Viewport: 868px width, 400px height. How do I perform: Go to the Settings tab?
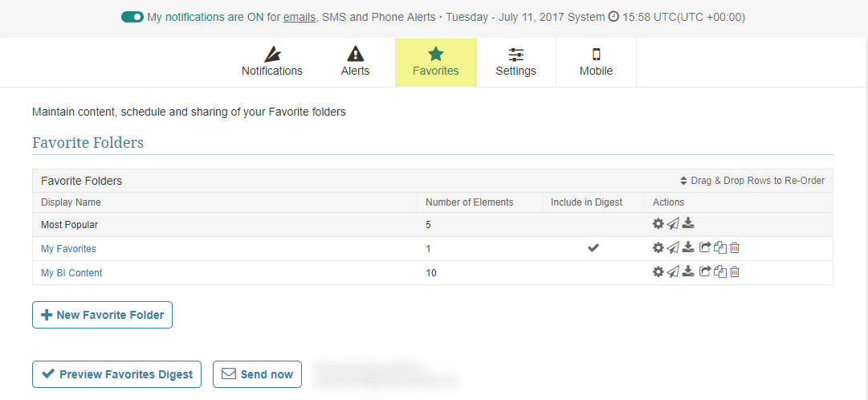pyautogui.click(x=516, y=63)
